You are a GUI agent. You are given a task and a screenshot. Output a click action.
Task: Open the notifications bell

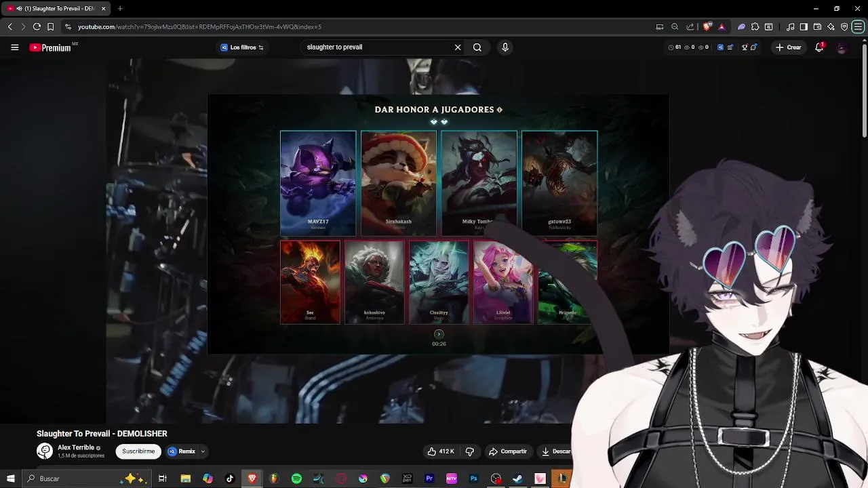click(819, 47)
